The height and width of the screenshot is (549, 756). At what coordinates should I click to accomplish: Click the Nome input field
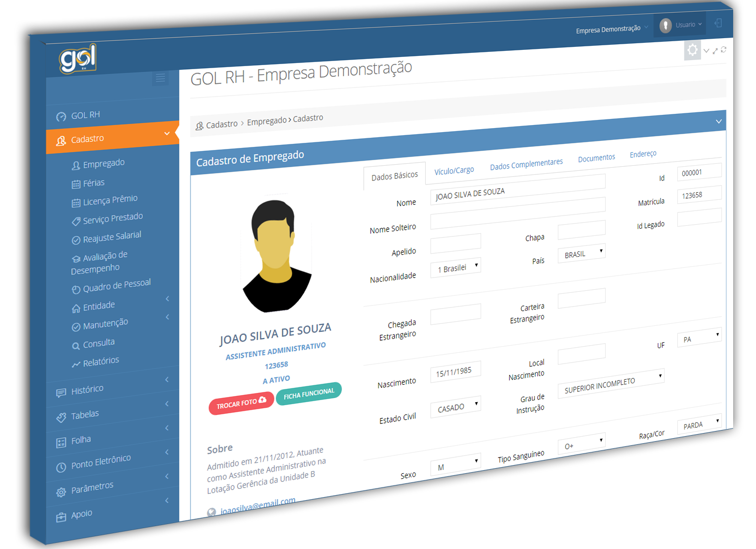click(518, 190)
